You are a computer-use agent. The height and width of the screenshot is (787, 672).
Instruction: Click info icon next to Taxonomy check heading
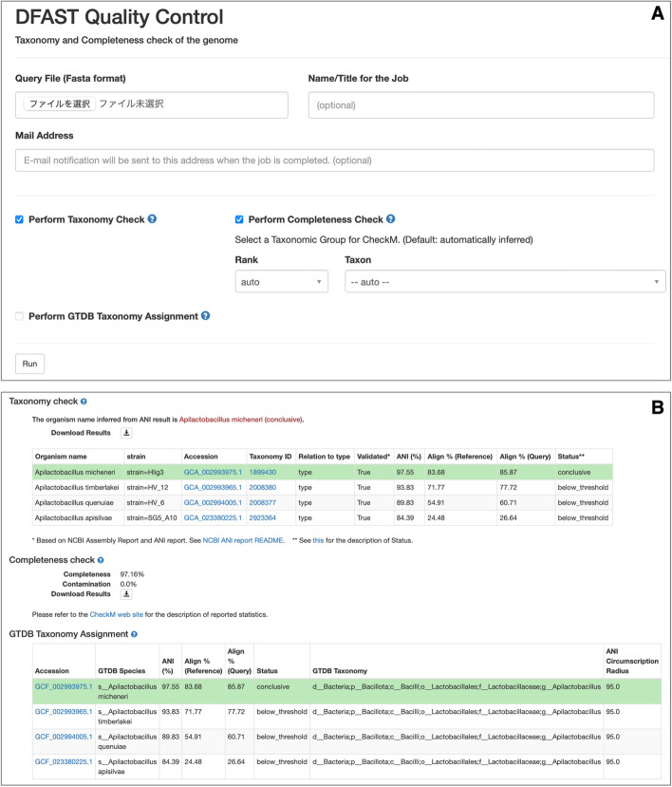coord(84,403)
